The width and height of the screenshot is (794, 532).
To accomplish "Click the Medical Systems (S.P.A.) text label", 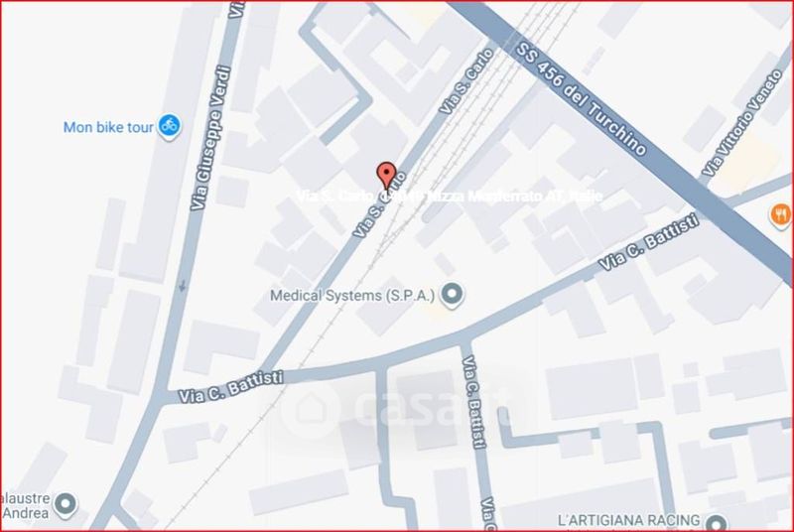I will click(x=352, y=296).
